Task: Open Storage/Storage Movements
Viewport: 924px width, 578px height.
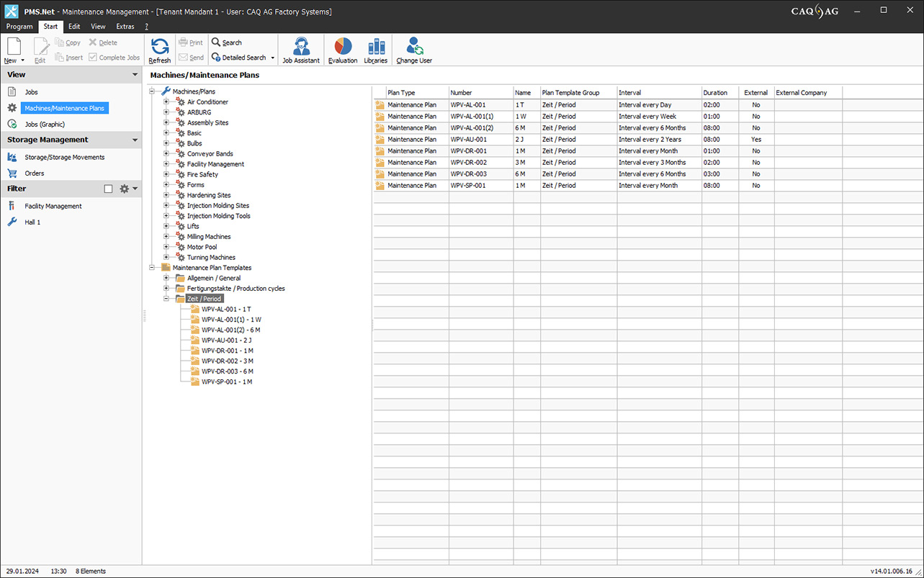Action: pyautogui.click(x=64, y=157)
